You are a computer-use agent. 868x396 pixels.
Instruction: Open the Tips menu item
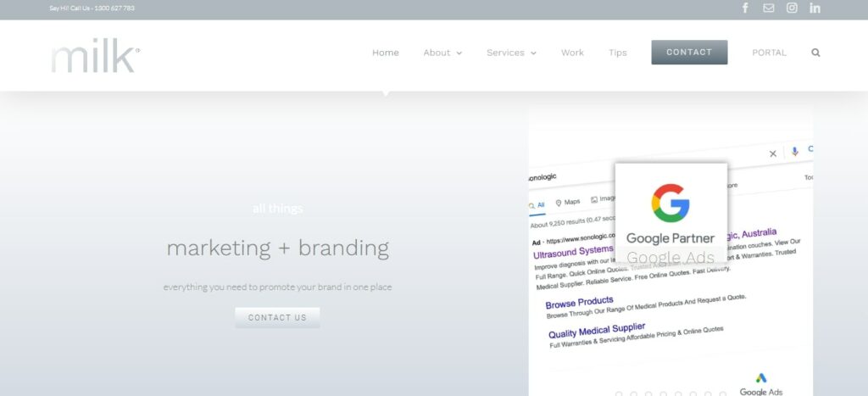pos(618,53)
